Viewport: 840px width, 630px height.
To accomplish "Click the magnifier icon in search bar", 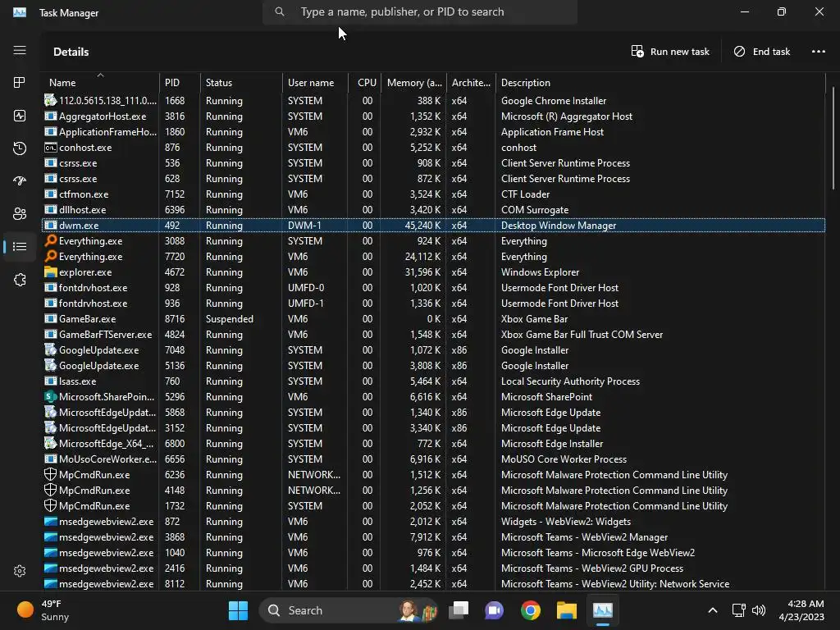I will point(279,11).
